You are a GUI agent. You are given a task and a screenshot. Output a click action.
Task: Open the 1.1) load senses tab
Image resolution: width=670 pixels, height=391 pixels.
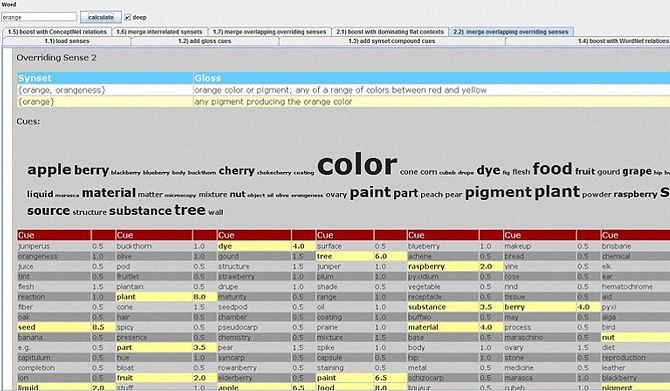(67, 41)
